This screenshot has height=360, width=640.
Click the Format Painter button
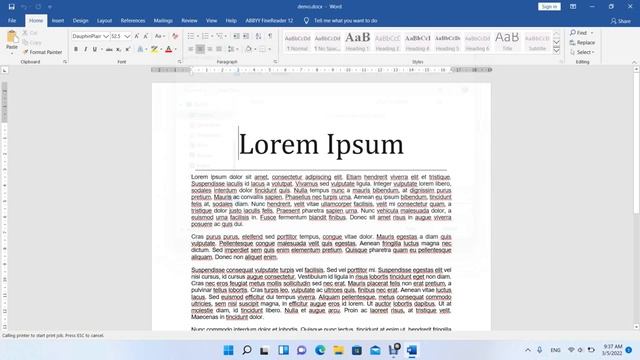[42, 52]
